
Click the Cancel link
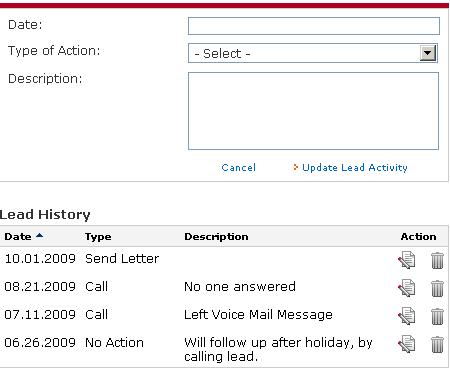coord(239,167)
